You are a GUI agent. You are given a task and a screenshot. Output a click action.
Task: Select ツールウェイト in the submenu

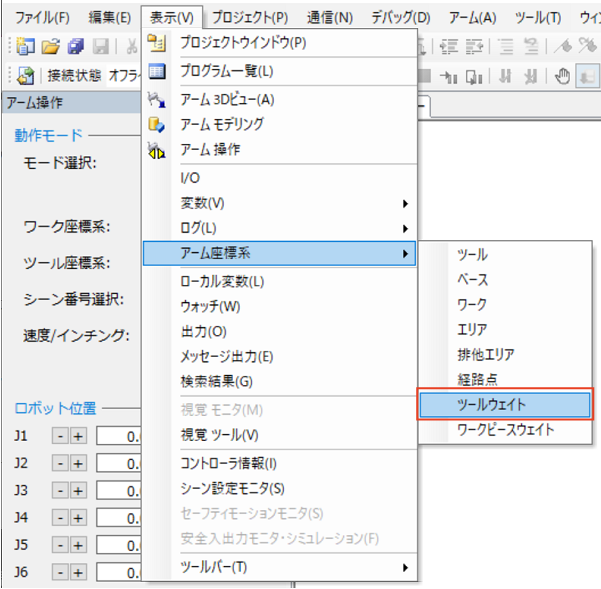[x=505, y=405]
